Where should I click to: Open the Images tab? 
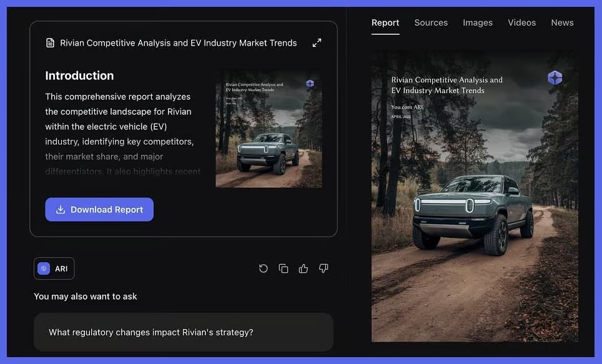click(x=478, y=22)
